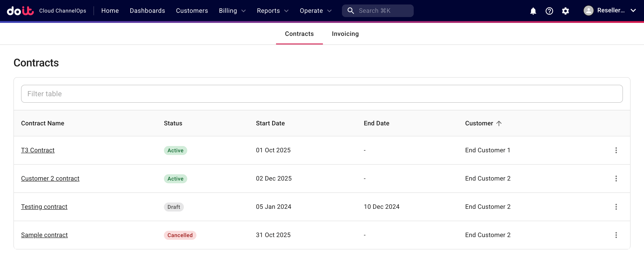
Task: Open the Sample contract link
Action: coord(44,235)
